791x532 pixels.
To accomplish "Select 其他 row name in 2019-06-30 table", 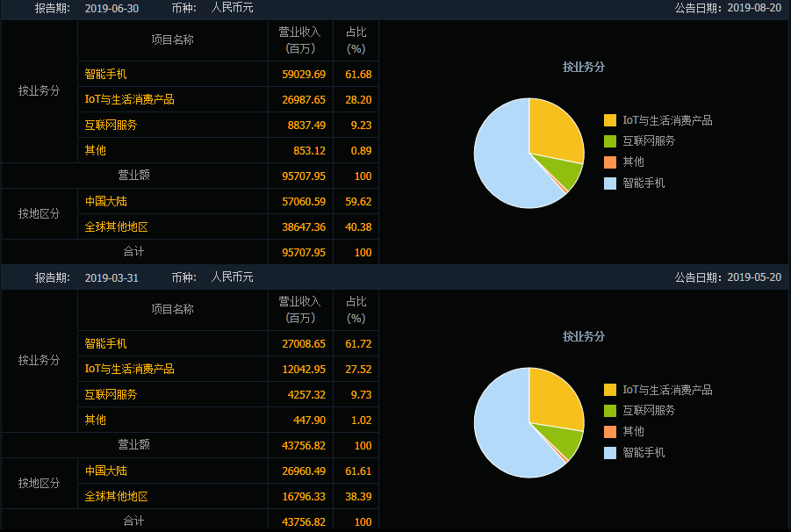I will [95, 150].
